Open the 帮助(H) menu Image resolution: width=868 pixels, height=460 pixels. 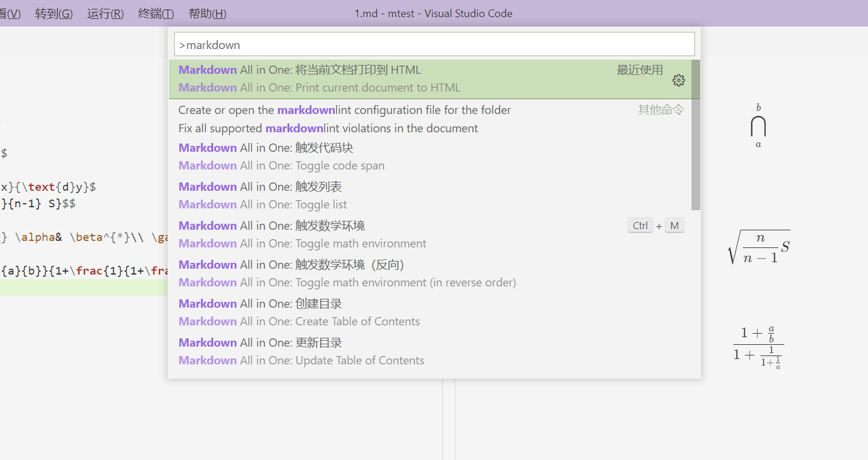pyautogui.click(x=207, y=14)
